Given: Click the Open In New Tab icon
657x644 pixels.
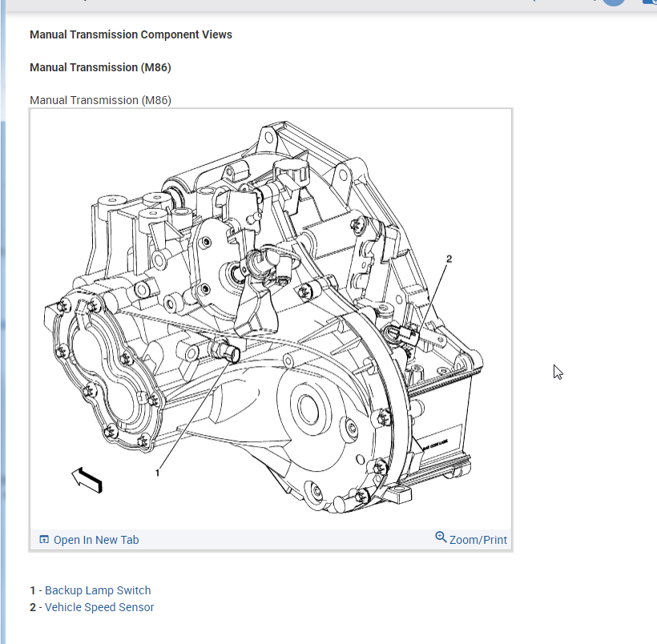Looking at the screenshot, I should (44, 539).
